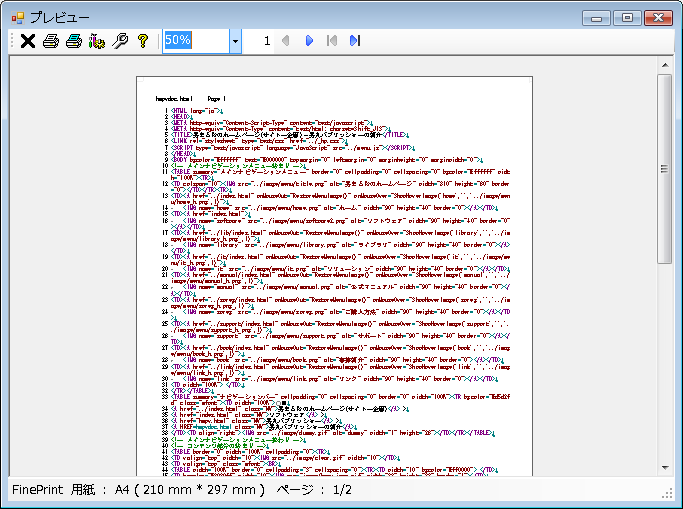Jump to the first page
The width and height of the screenshot is (683, 509).
pyautogui.click(x=332, y=41)
